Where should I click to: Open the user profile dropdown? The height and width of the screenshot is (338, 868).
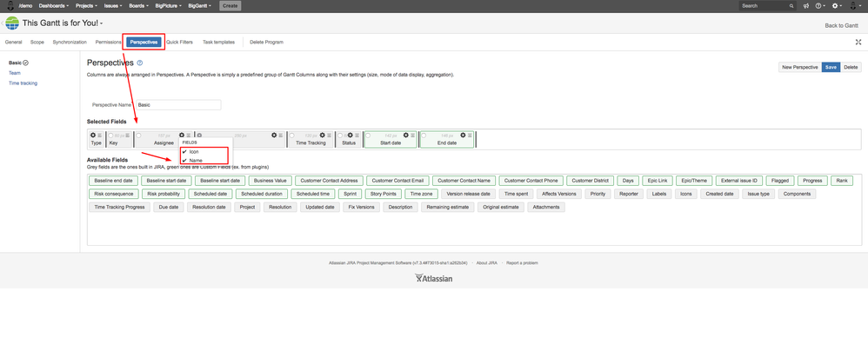pyautogui.click(x=855, y=5)
